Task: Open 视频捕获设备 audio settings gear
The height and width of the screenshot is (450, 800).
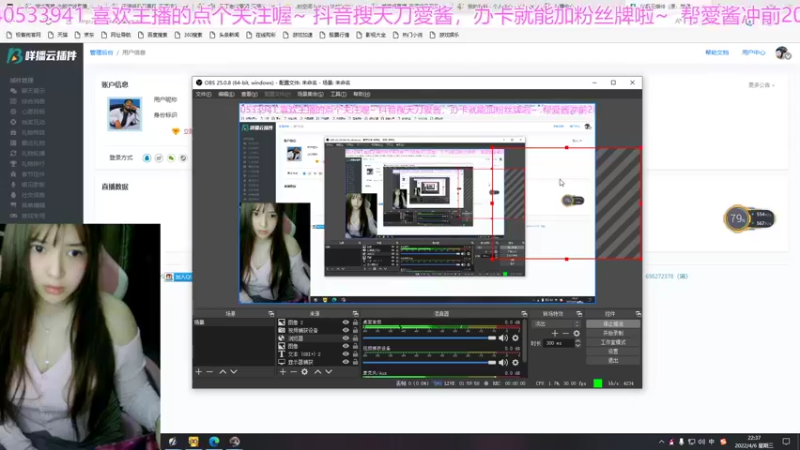Action: pos(515,362)
